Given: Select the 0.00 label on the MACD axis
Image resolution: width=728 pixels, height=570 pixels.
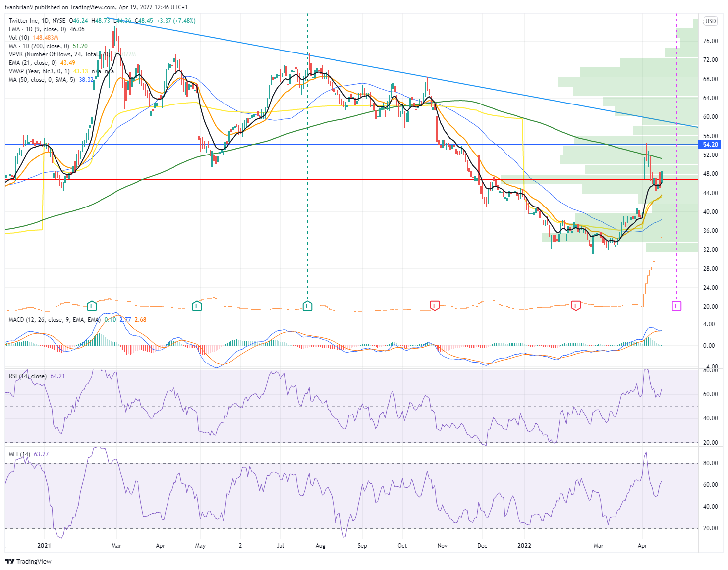Looking at the screenshot, I should tap(709, 346).
